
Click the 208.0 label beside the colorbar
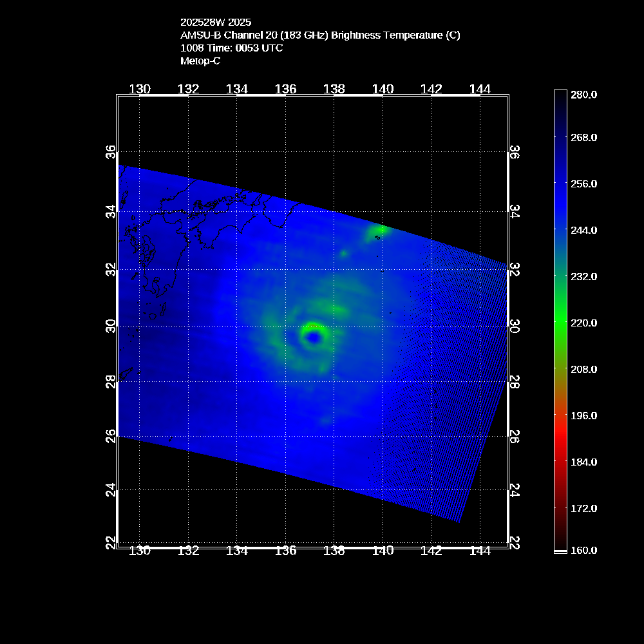coord(584,369)
